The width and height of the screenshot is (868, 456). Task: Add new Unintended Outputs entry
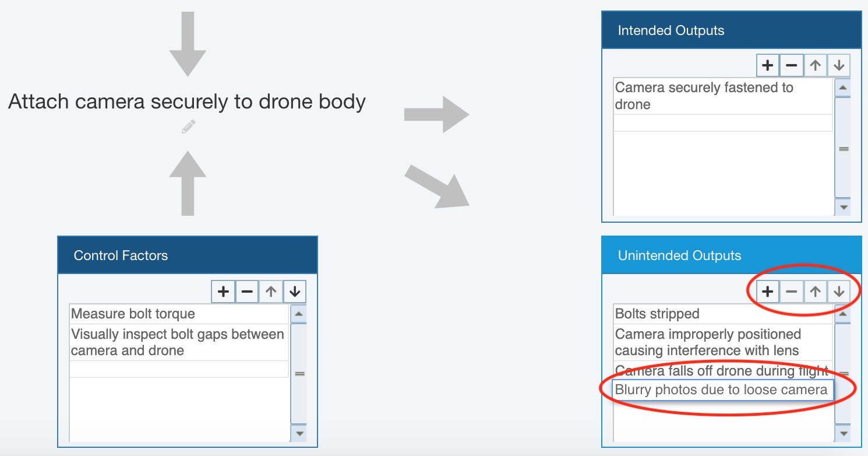(768, 291)
